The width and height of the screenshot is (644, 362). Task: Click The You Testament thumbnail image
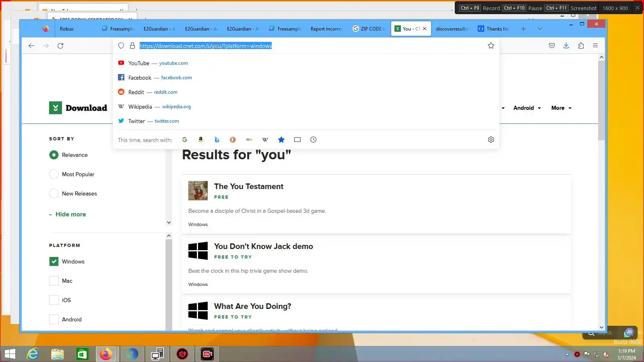coord(198,191)
